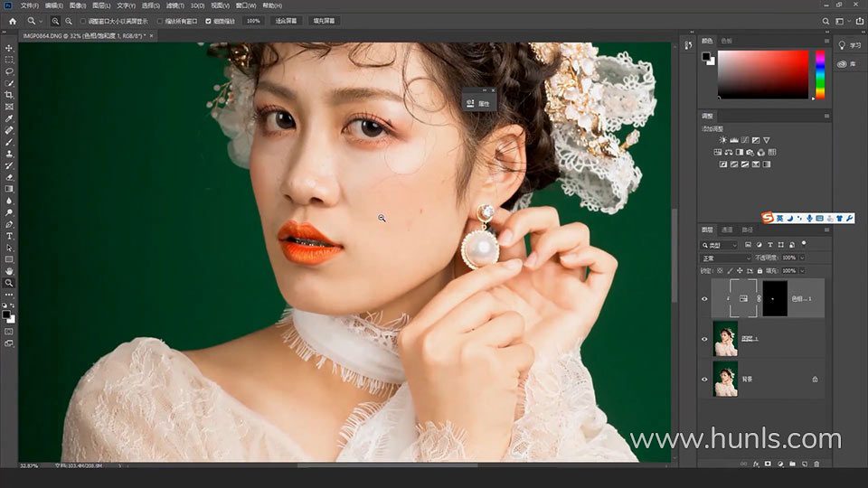The image size is (868, 488).
Task: Delete layer with trash icon
Action: pos(816,464)
